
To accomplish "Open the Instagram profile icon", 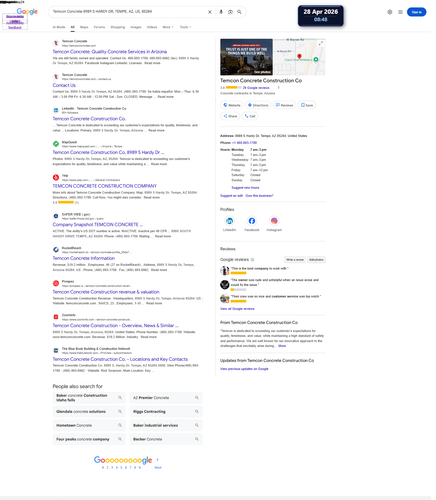I will [274, 221].
